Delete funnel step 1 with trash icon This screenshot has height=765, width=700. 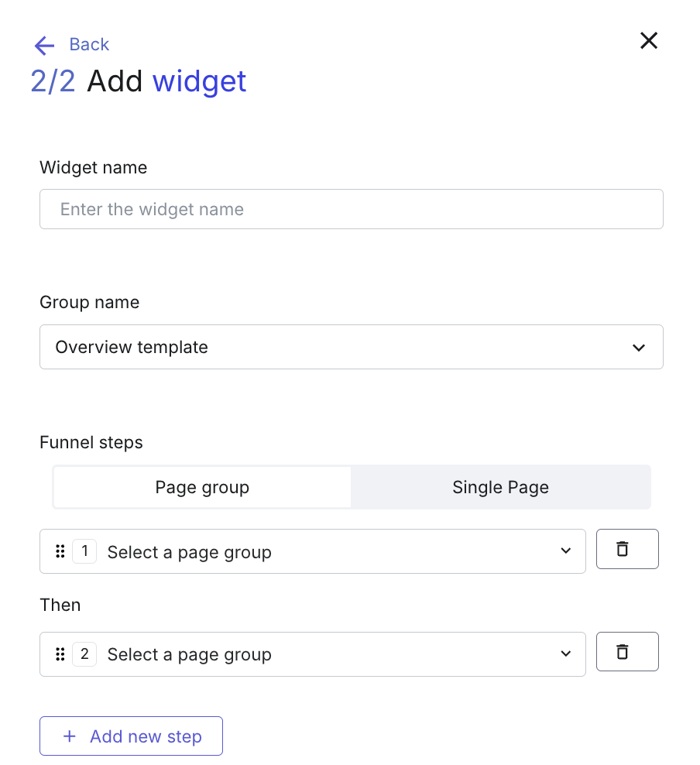[627, 549]
